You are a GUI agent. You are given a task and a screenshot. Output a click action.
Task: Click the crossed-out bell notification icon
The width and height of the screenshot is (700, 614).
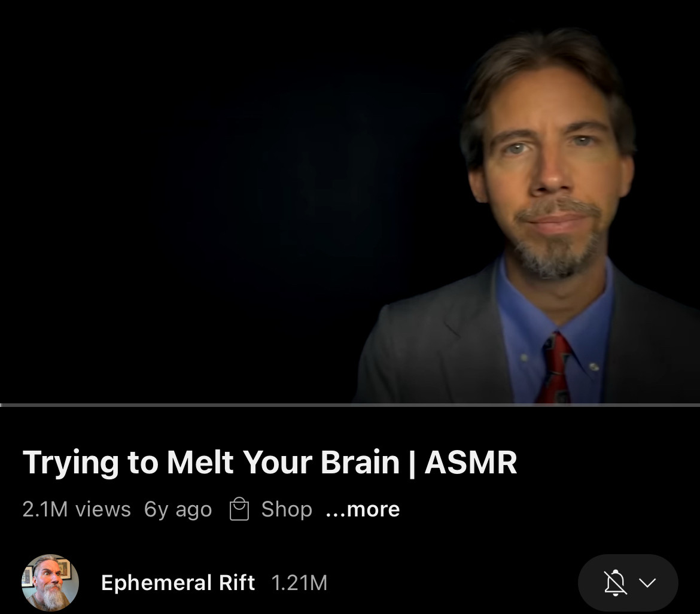coord(615,583)
